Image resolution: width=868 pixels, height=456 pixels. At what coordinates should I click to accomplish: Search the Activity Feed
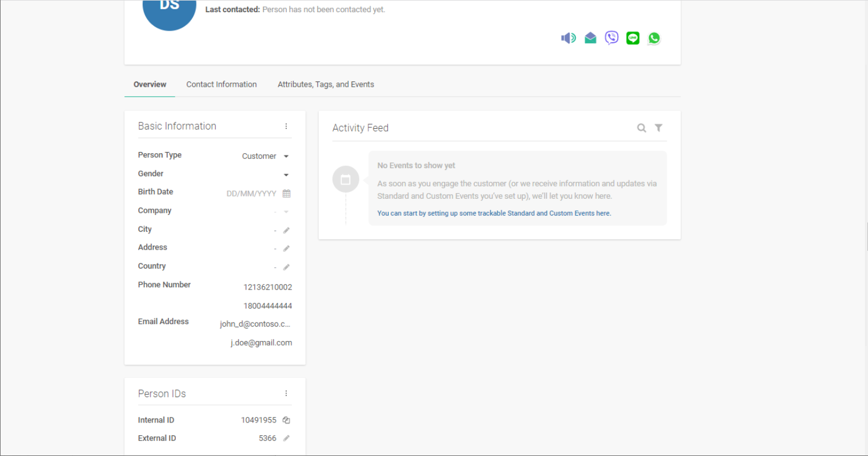641,128
